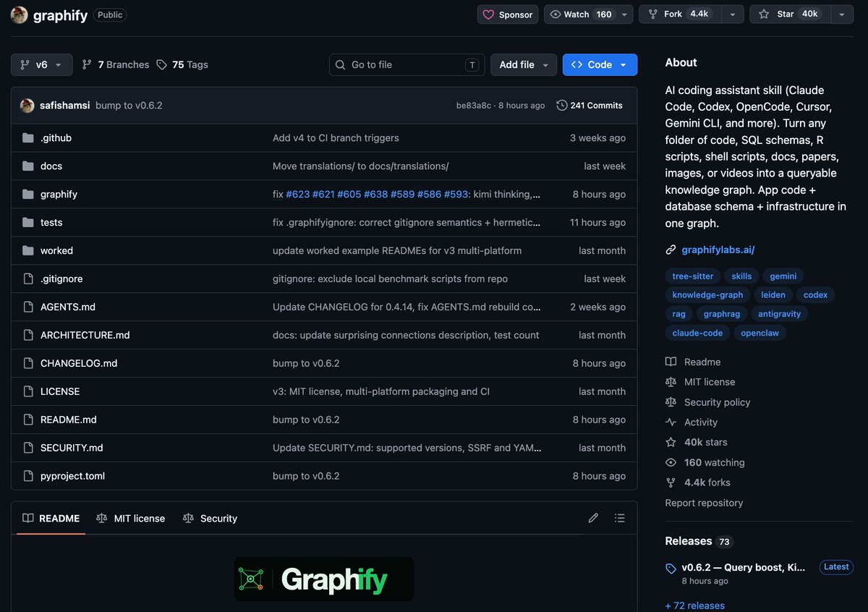The height and width of the screenshot is (612, 868).
Task: Select the codex topic tag
Action: click(816, 294)
